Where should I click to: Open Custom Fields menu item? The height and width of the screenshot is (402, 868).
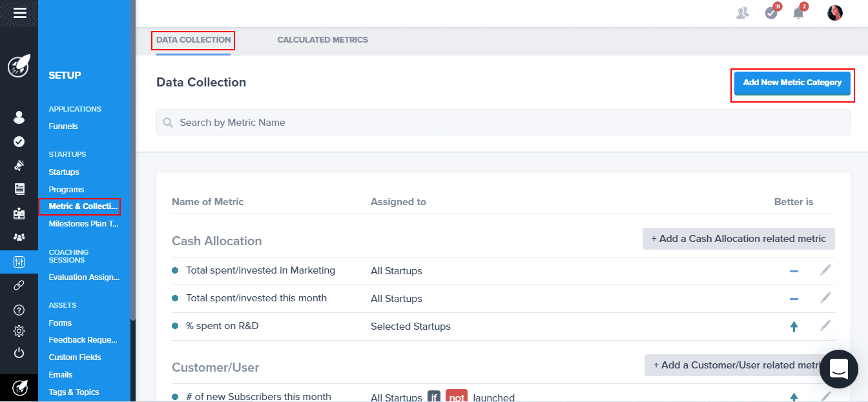click(x=75, y=357)
